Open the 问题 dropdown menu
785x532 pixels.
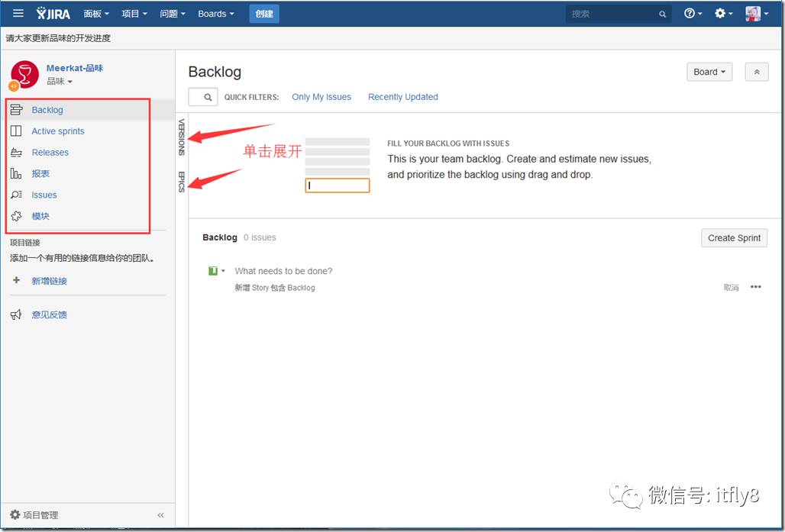click(x=173, y=14)
